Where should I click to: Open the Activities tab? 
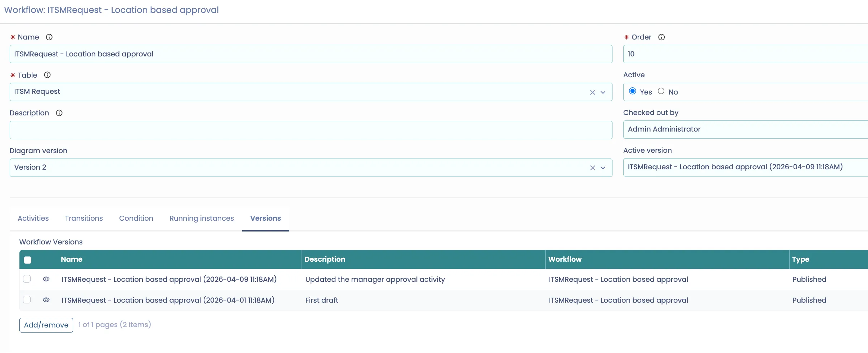33,218
